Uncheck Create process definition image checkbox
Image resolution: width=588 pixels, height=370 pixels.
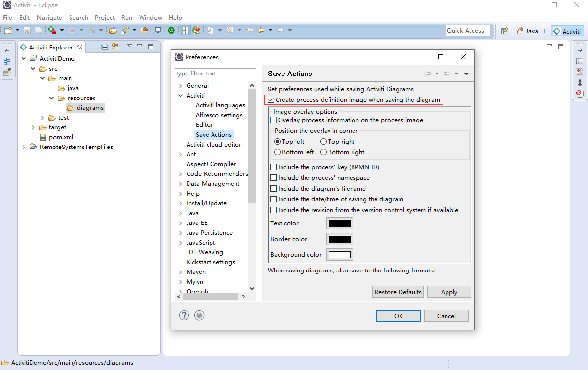[x=271, y=100]
